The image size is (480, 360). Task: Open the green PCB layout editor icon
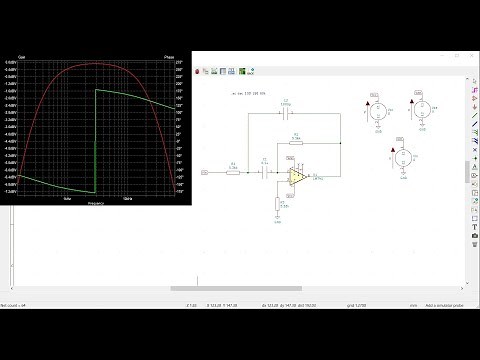point(242,71)
